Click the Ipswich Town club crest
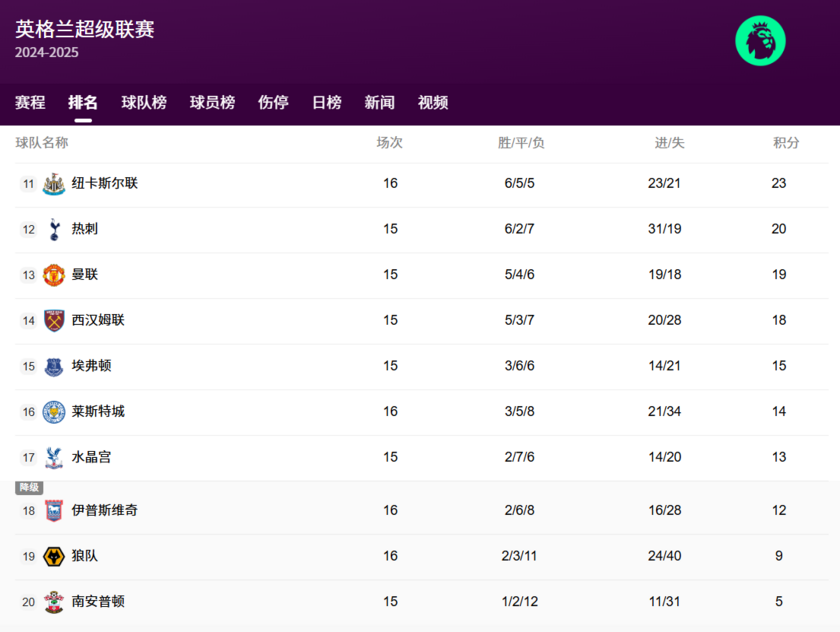840x632 pixels. click(54, 511)
